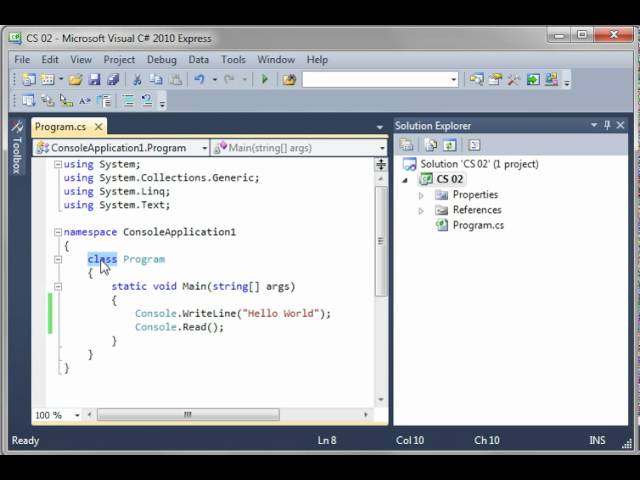Click the New Project toolbar icon
Viewport: 640px width, 480px height.
tap(29, 79)
